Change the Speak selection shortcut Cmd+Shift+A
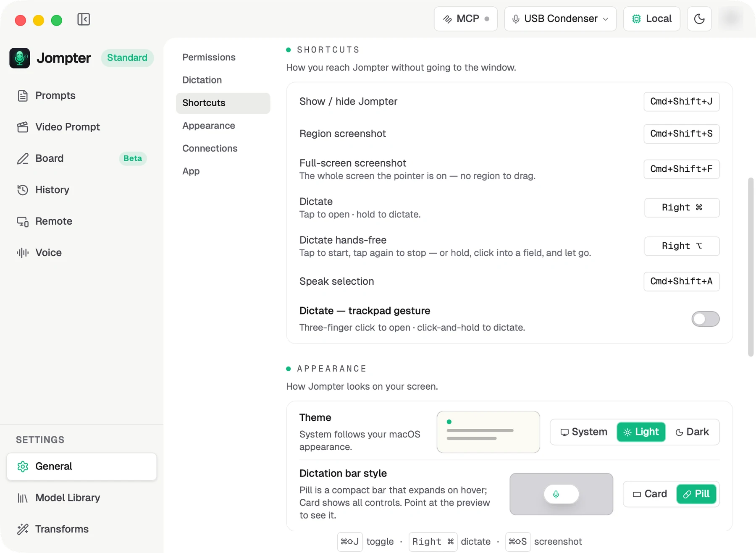Screen dimensions: 756x553 [x=681, y=281]
